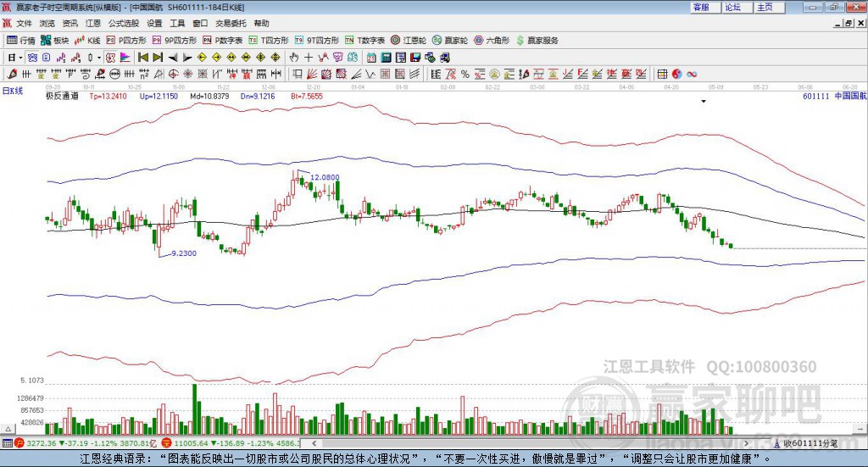Click the 极反通道 indicator label
This screenshot has height=467, width=868.
[62, 97]
